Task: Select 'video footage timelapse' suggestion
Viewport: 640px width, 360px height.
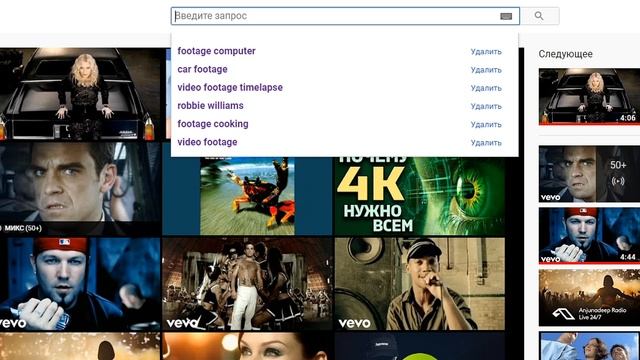Action: [230, 87]
